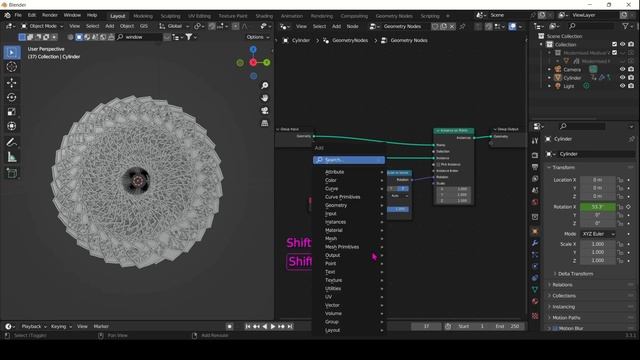
Task: Open the Object Mode dropdown
Action: click(x=42, y=26)
